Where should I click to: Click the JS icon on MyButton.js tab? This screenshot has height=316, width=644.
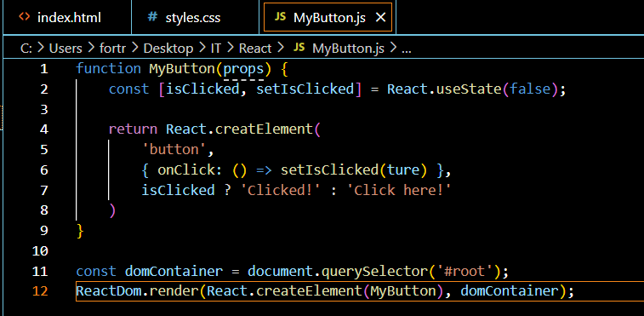click(x=281, y=17)
